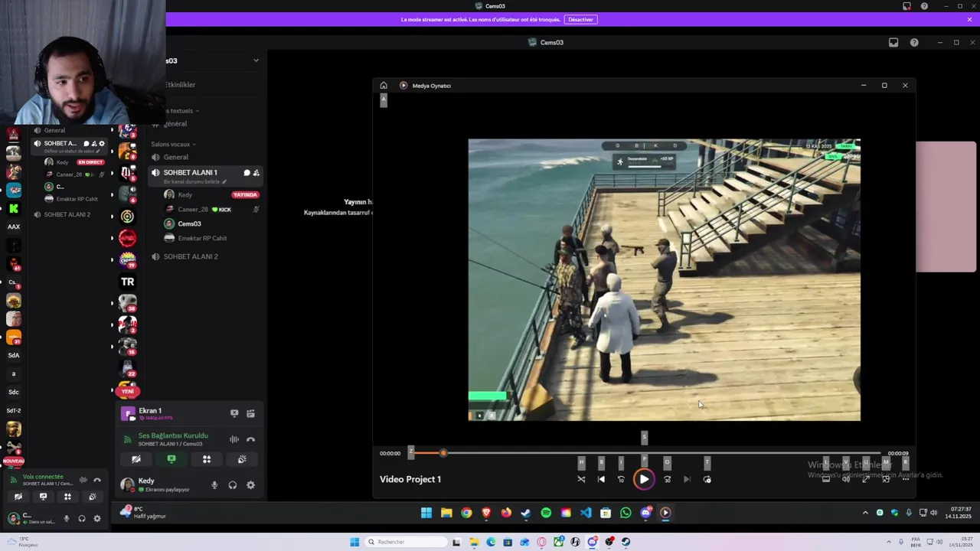Skip back 10 seconds
This screenshot has width=980, height=551.
(x=621, y=479)
